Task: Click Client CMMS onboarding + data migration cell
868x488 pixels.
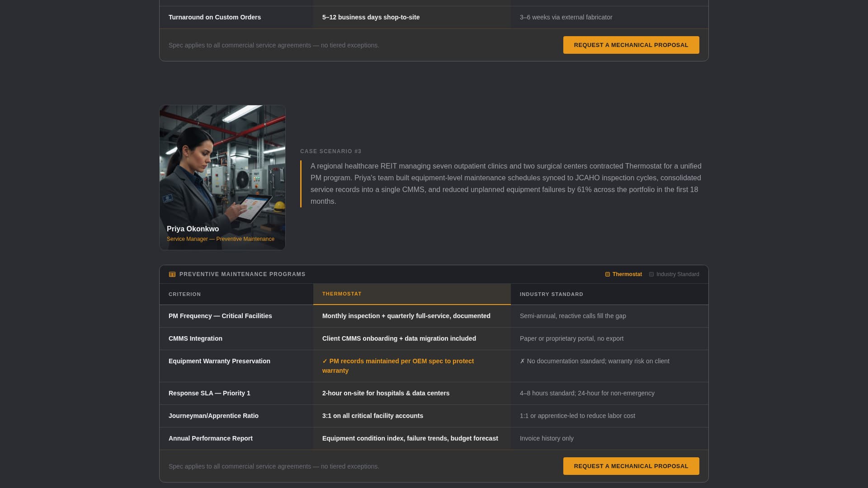Action: [x=412, y=338]
